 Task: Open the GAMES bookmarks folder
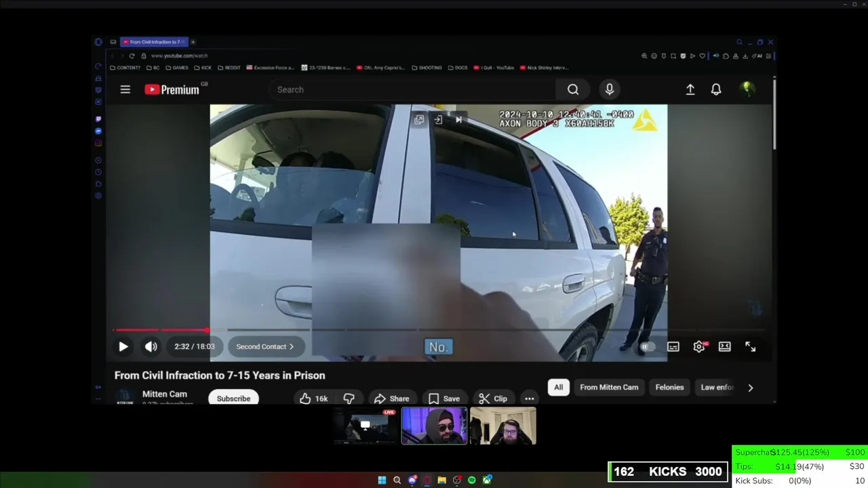pyautogui.click(x=178, y=68)
